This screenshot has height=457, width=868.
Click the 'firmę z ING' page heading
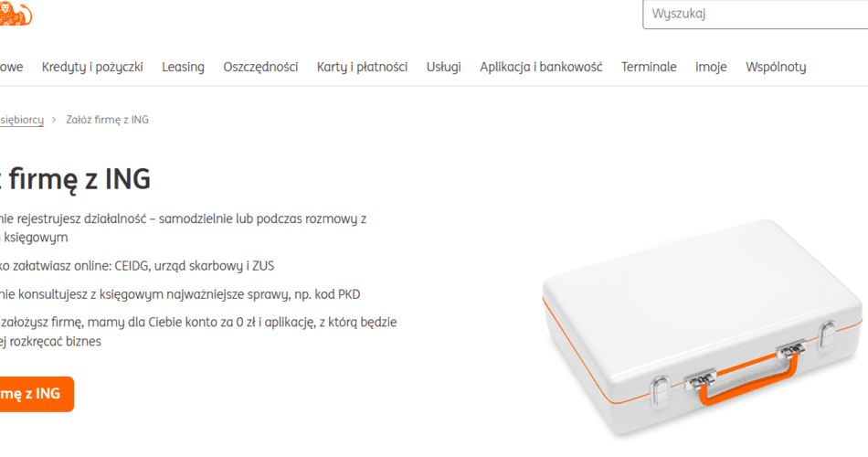point(75,179)
